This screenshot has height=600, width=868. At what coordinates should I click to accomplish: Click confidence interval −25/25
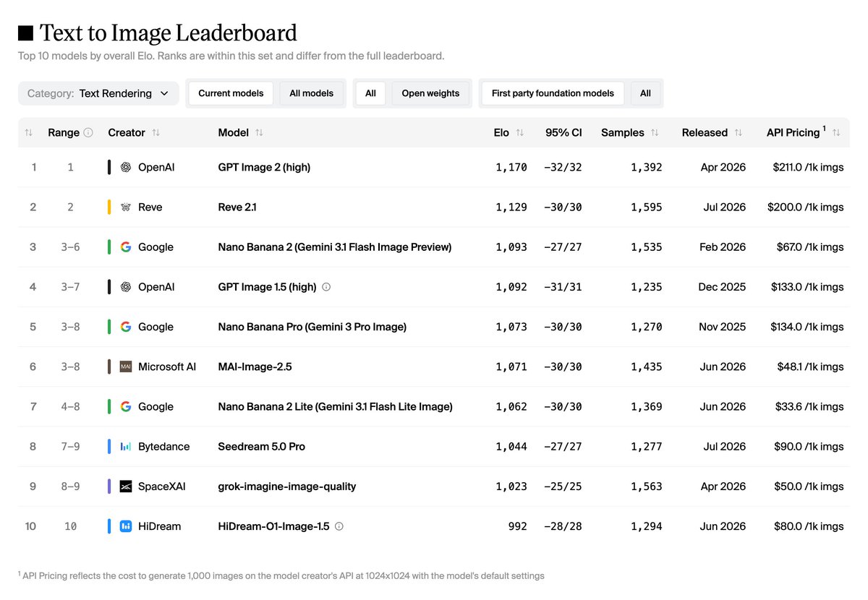pos(563,487)
